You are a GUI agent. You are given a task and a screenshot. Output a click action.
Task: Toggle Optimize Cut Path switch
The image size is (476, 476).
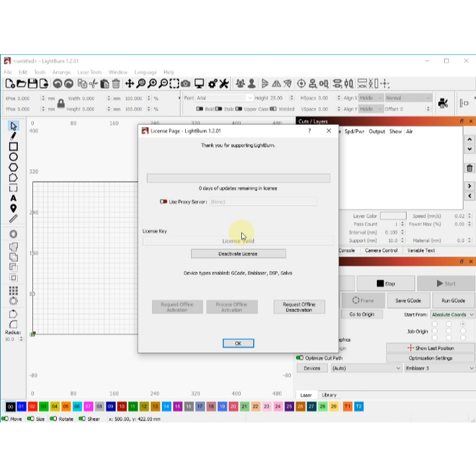click(299, 358)
